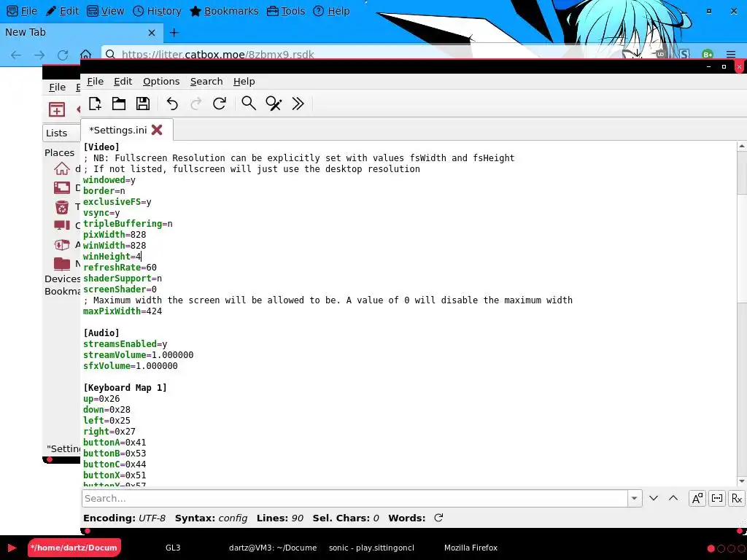Go back in Firefox
The image size is (747, 560).
pos(16,55)
